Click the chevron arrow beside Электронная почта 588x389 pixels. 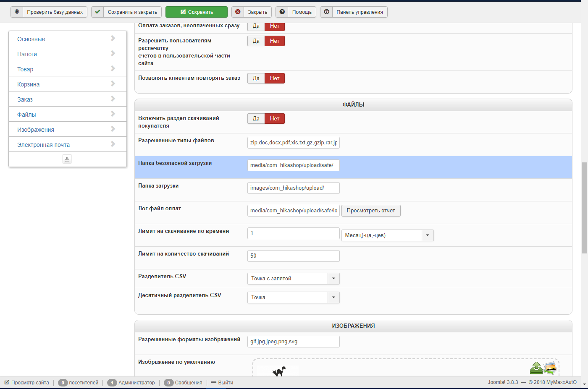pyautogui.click(x=113, y=144)
